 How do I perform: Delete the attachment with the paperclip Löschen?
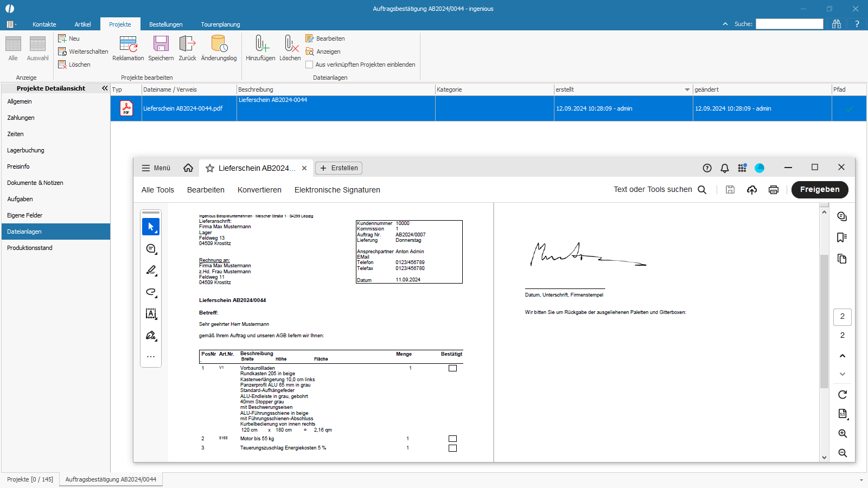tap(290, 44)
